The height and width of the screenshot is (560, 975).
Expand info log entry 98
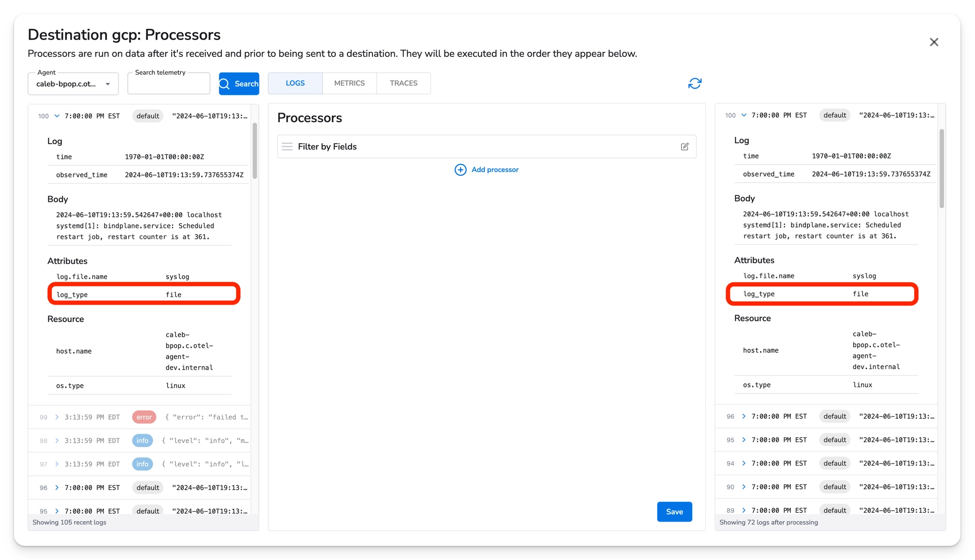(57, 441)
